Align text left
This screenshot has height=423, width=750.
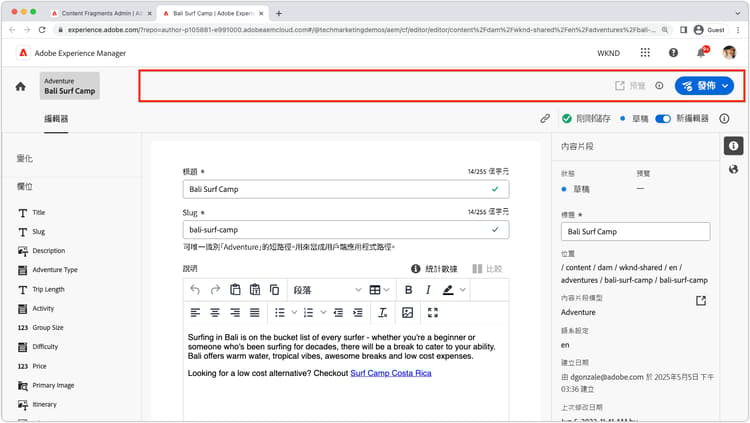click(x=195, y=312)
